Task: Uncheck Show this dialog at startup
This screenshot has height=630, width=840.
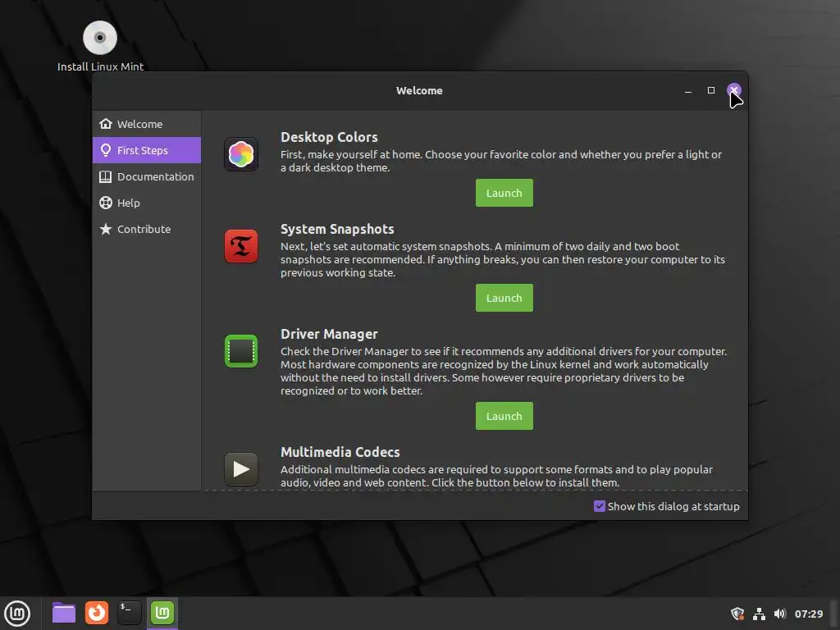Action: coord(600,506)
